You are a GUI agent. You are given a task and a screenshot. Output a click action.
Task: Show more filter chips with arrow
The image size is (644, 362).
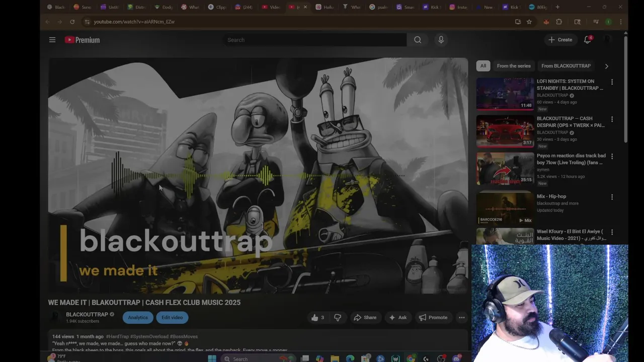pos(606,66)
